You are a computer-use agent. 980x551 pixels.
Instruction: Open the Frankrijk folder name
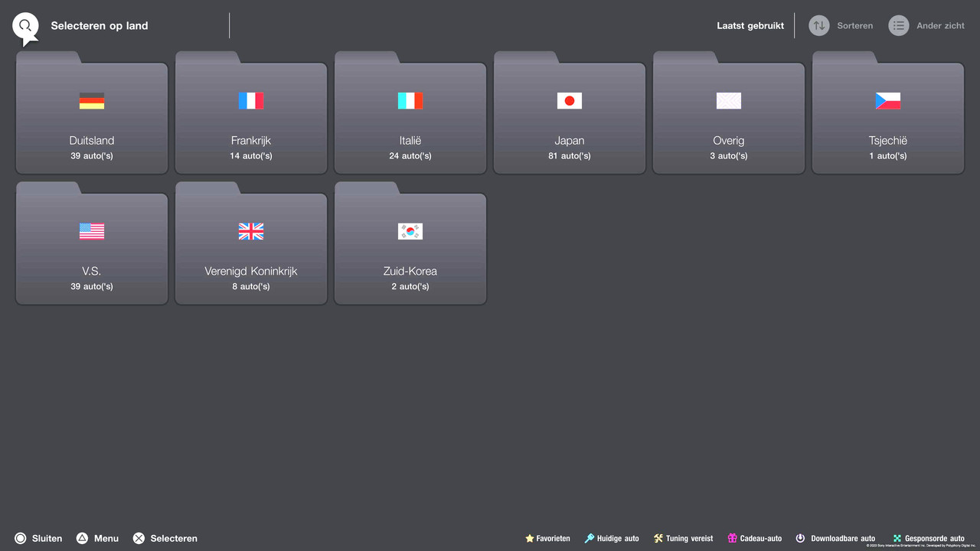251,141
